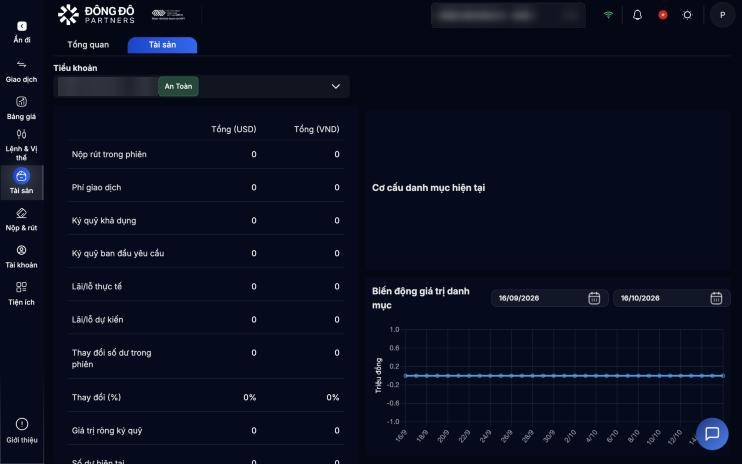Open the Giao dịch sidebar section
The height and width of the screenshot is (464, 742).
(21, 71)
